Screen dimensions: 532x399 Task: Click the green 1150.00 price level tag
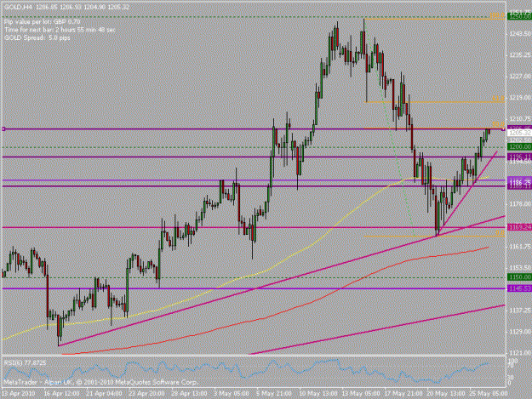pos(519,277)
